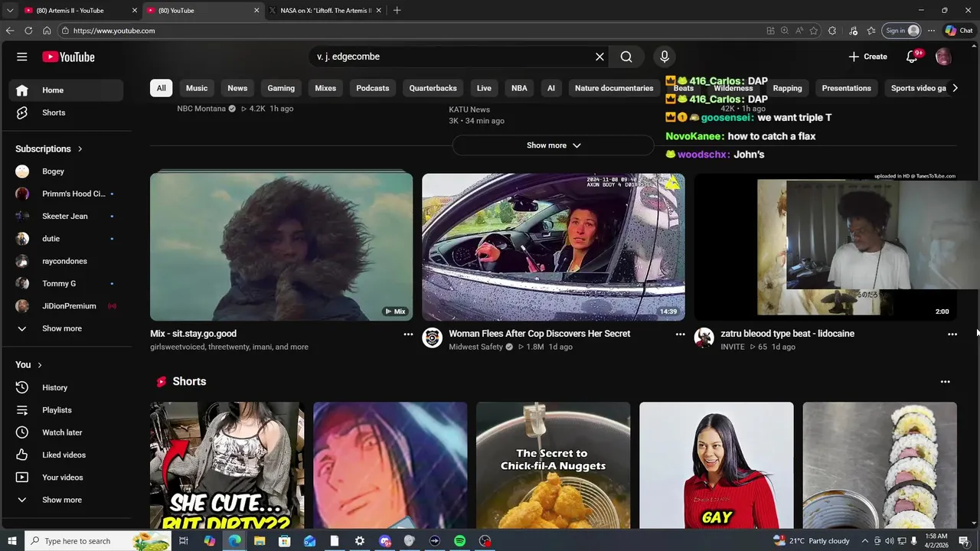Open the browser sign in button
980x551 pixels.
click(901, 31)
